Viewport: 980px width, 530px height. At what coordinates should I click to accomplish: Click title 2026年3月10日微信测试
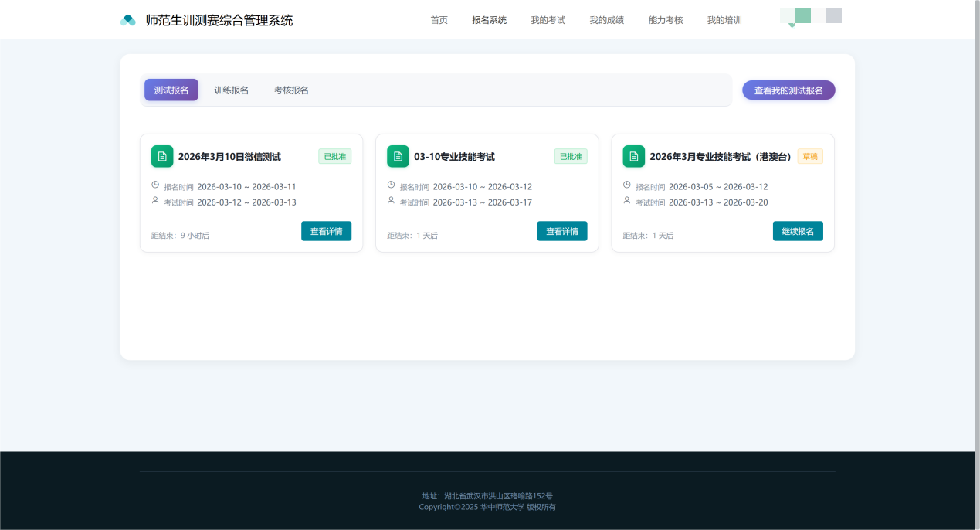tap(229, 157)
